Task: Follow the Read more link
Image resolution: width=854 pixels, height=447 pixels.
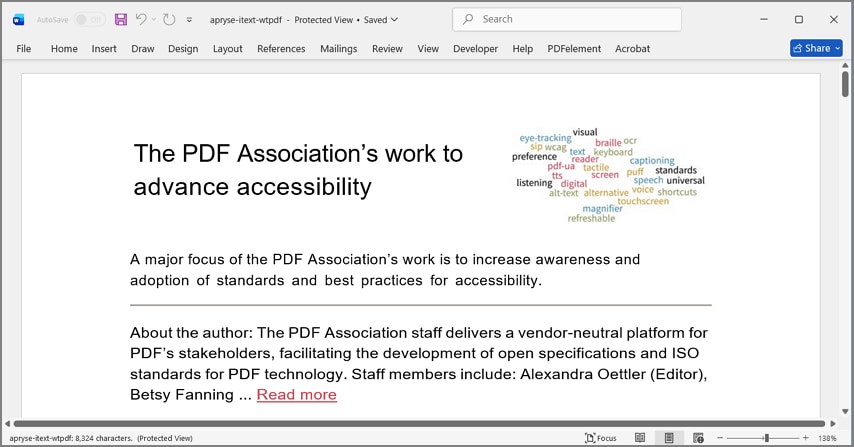Action: coord(297,394)
